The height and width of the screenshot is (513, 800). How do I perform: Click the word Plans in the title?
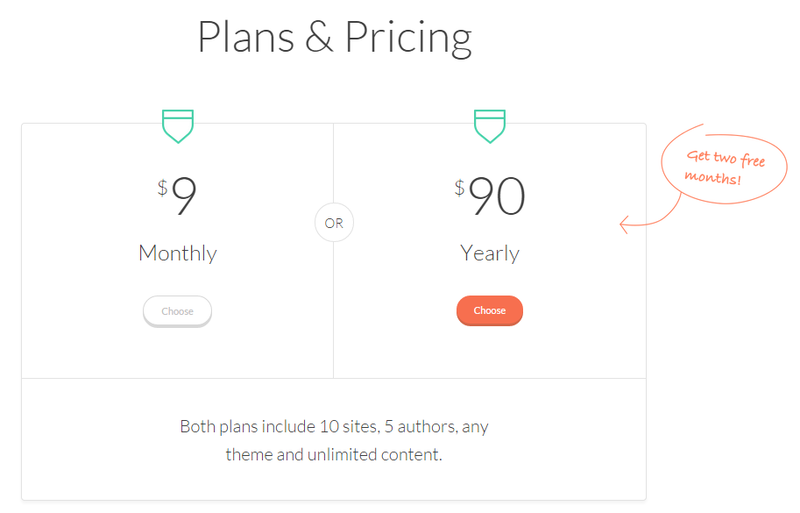(246, 37)
